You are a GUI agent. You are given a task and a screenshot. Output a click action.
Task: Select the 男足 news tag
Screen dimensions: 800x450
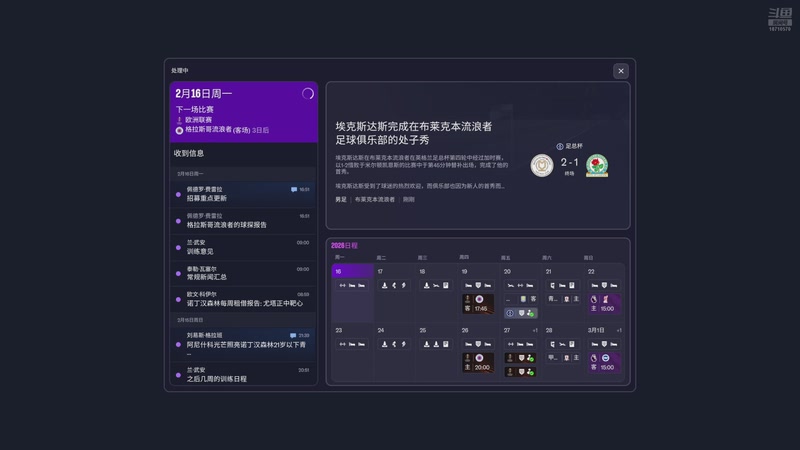pos(341,199)
